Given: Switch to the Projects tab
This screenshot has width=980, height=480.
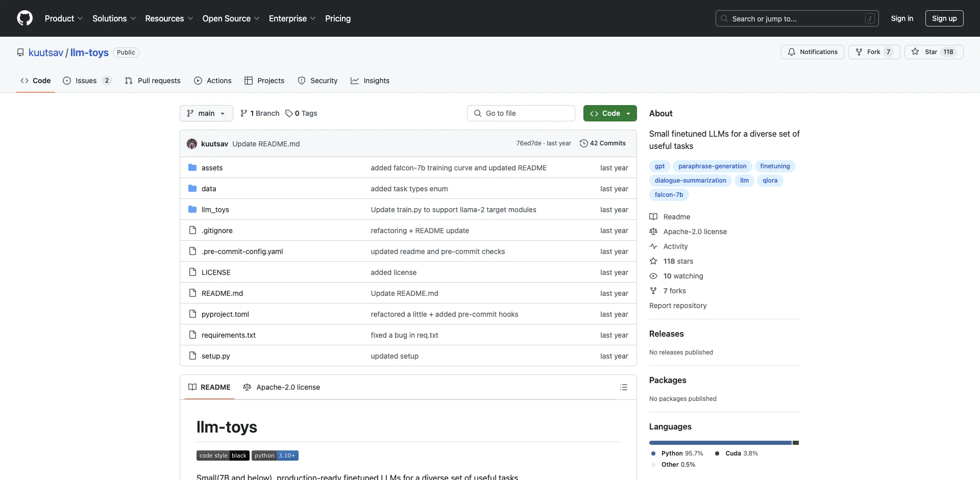Looking at the screenshot, I should pyautogui.click(x=264, y=81).
